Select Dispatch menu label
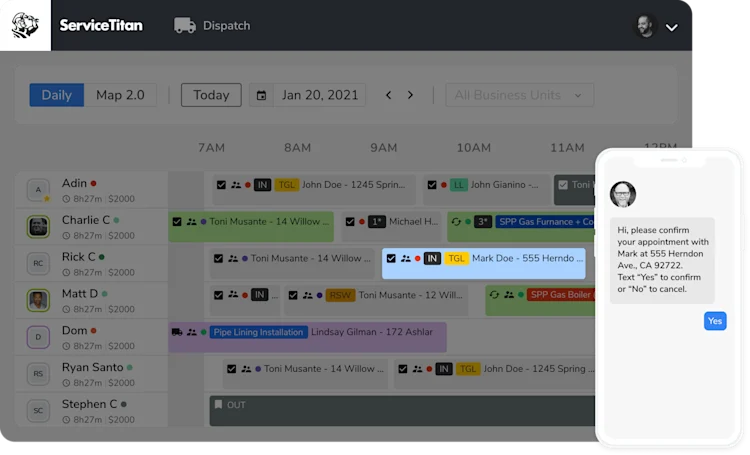The image size is (750, 455). click(226, 25)
